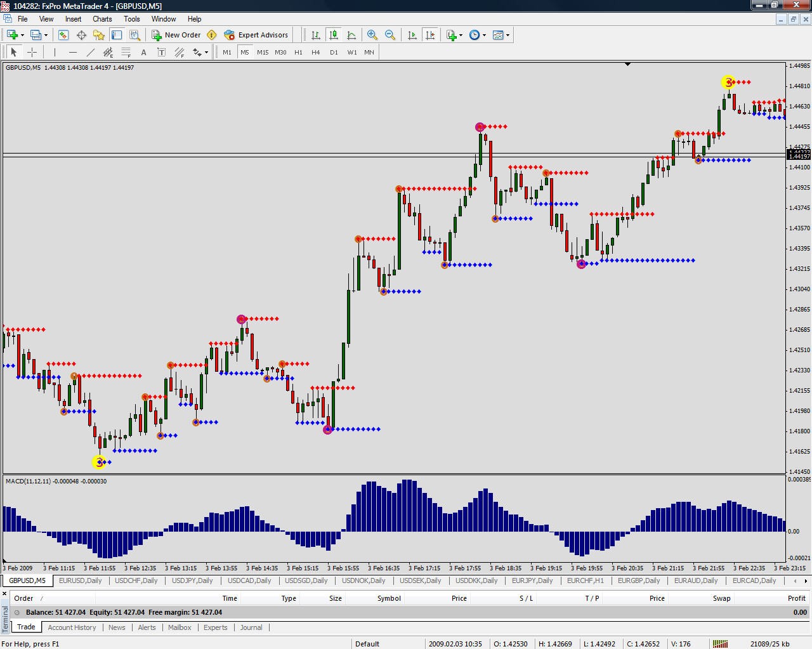Switch to USDJPY,Daily chart tab

(x=192, y=580)
